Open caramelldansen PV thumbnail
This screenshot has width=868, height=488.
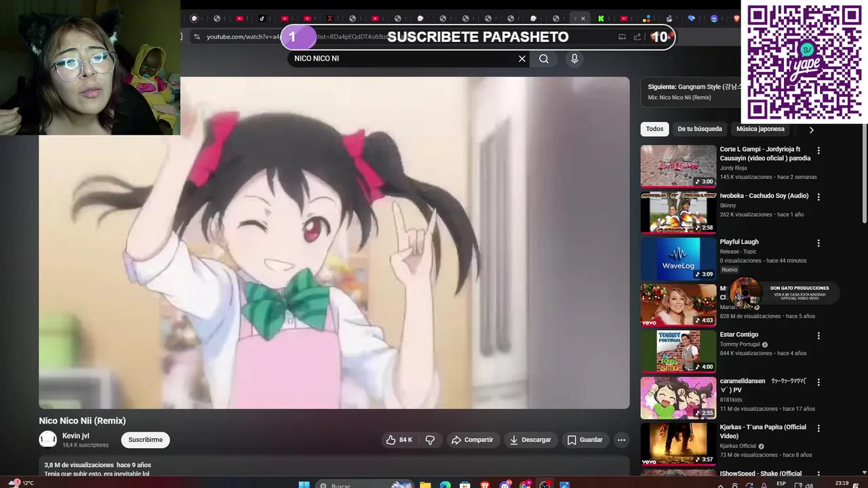tap(678, 397)
